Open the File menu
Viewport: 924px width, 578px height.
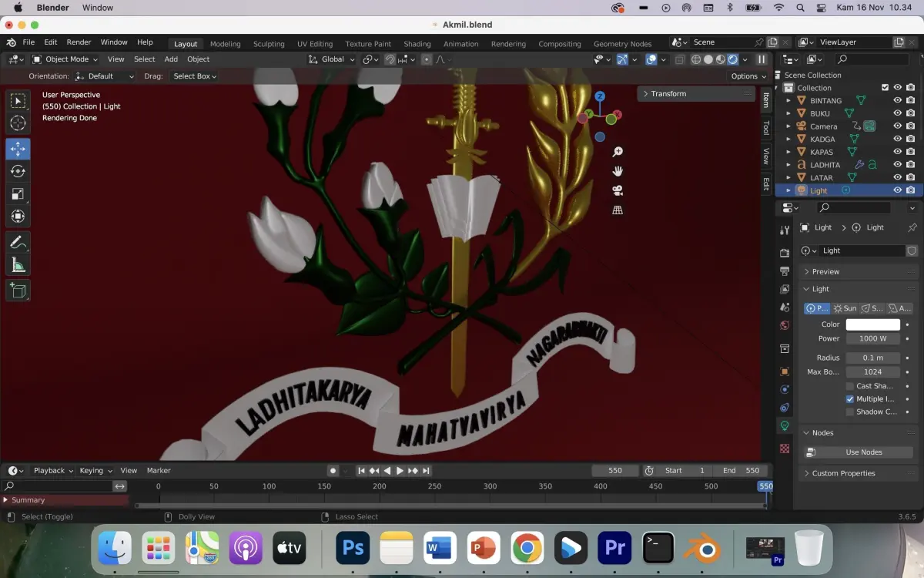coord(28,42)
